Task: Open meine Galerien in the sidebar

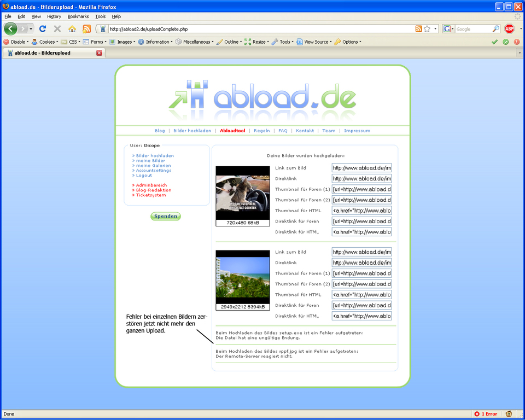Action: [x=153, y=166]
